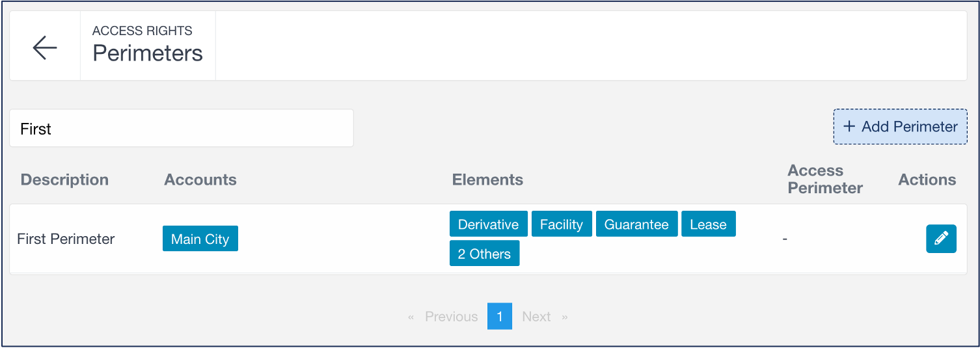Click the Add Perimeter button

point(900,127)
